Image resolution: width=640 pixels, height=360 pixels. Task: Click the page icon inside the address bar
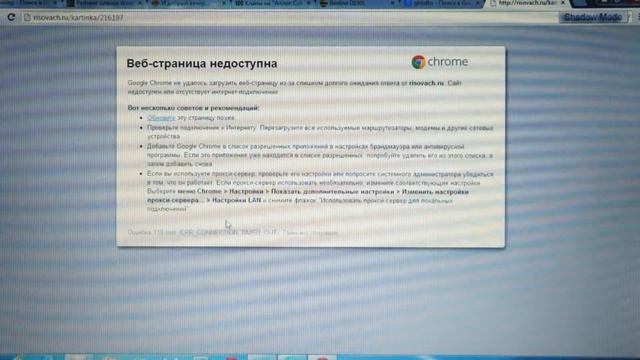coord(27,18)
